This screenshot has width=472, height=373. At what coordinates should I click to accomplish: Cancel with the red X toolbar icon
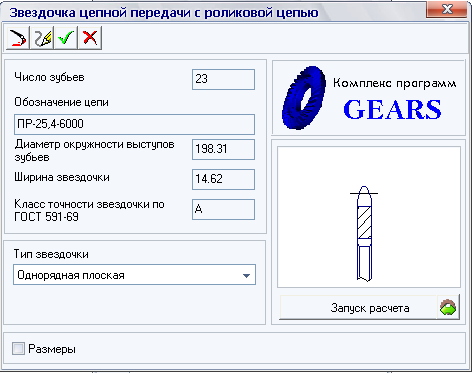point(90,38)
